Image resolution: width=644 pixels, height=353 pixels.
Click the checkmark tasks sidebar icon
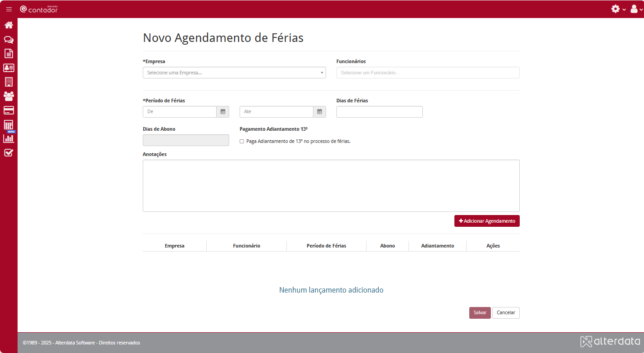point(9,152)
